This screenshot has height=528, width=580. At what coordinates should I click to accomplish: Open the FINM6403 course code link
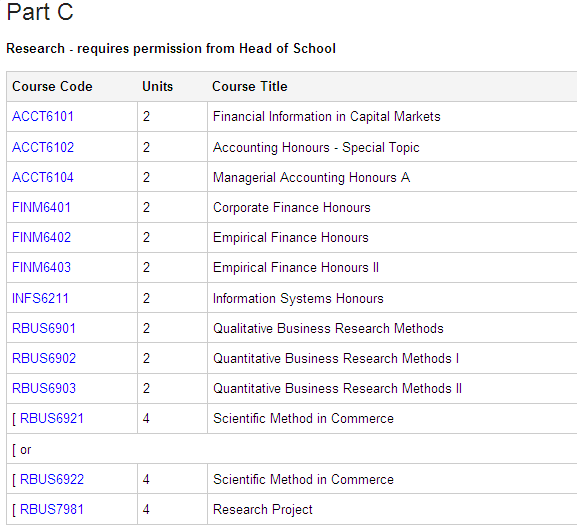[41, 267]
